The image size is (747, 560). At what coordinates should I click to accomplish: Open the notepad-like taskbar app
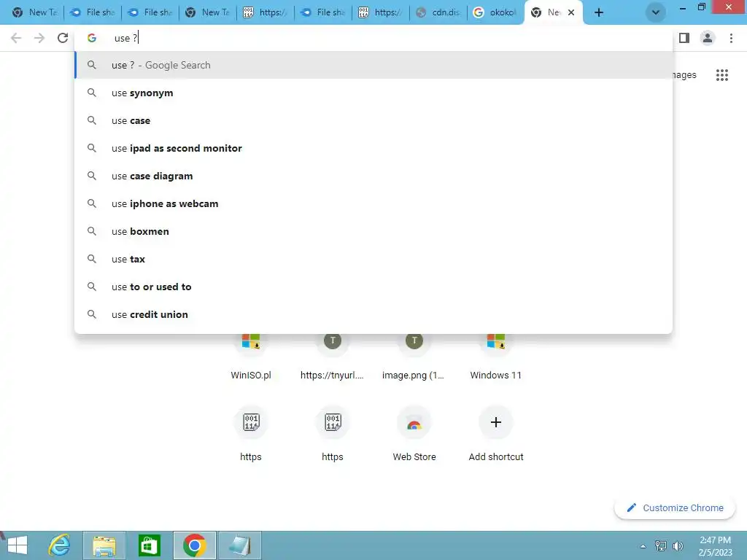point(239,545)
